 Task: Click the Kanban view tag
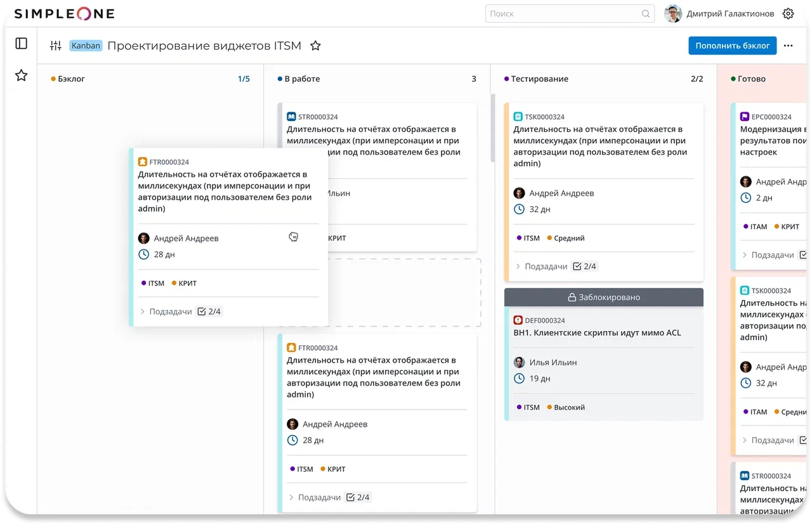pyautogui.click(x=86, y=46)
